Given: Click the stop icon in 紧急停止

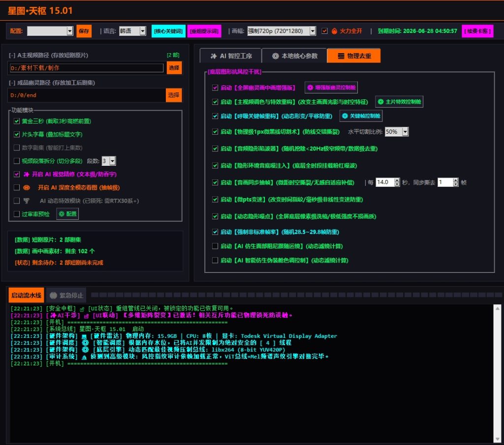Looking at the screenshot, I should coord(53,296).
